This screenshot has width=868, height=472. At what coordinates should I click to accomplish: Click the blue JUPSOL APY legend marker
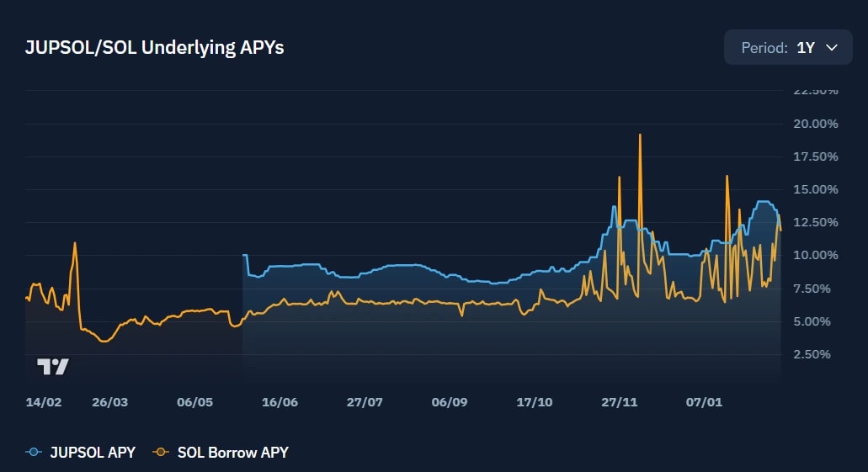(34, 452)
